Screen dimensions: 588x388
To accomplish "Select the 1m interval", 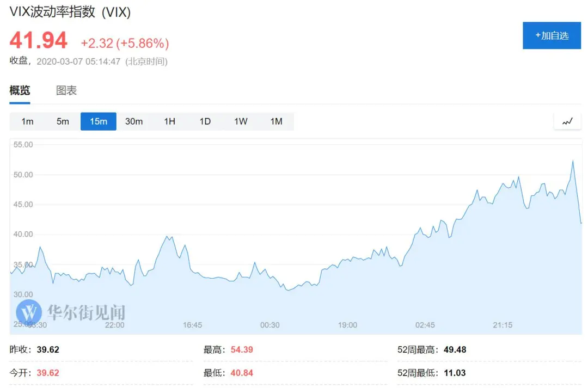I will coord(27,121).
